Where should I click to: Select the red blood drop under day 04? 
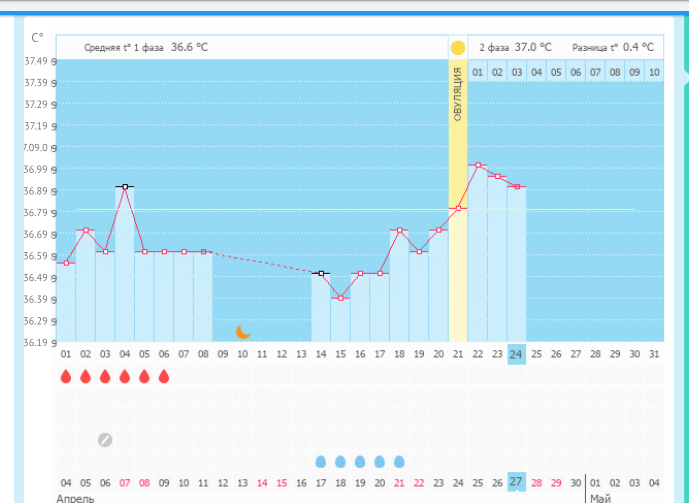(x=125, y=377)
